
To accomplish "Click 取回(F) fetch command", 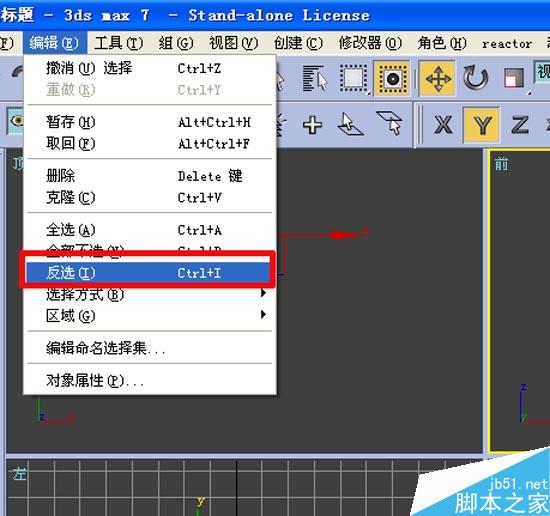I will (x=150, y=143).
